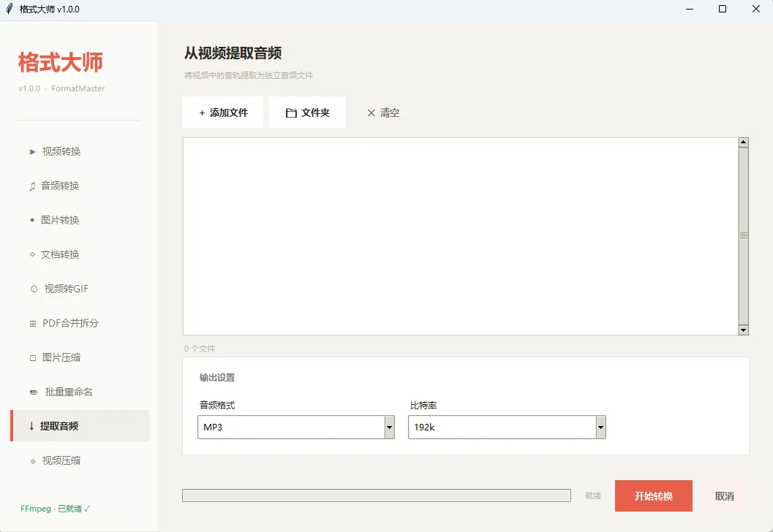Expand the 比特率 192k dropdown arrow
This screenshot has width=773, height=532.
pos(600,427)
